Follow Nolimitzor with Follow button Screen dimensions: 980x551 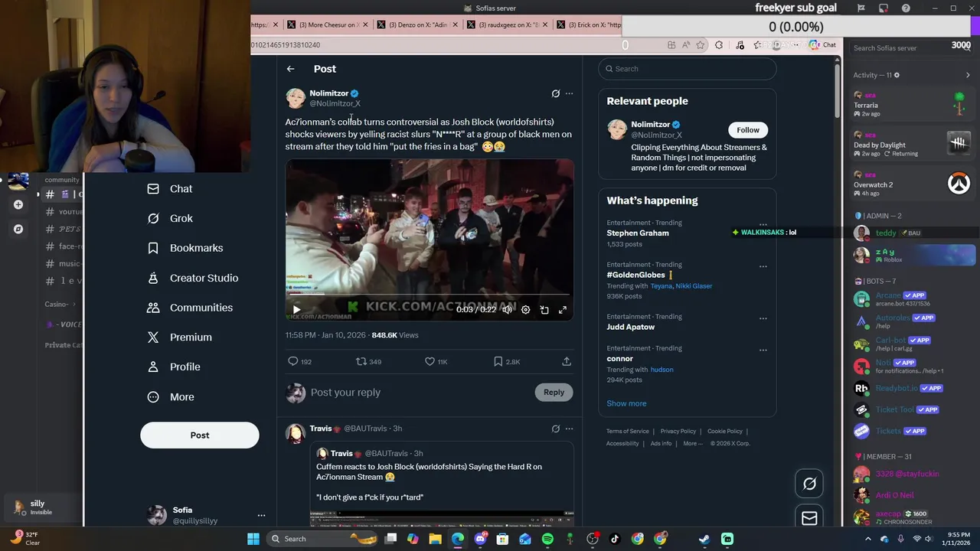748,130
